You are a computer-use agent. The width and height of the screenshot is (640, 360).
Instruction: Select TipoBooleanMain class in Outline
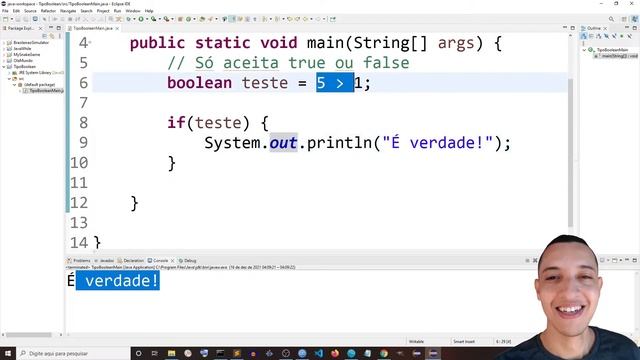tap(609, 50)
